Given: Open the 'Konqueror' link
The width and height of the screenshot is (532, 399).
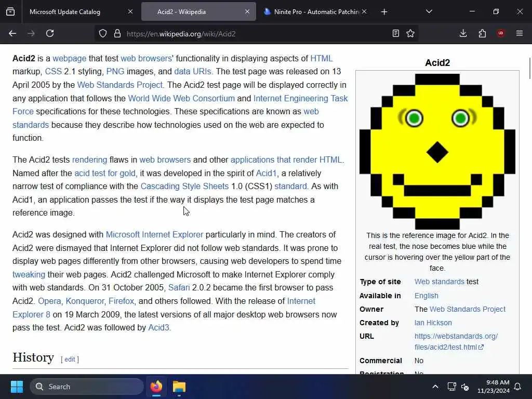Looking at the screenshot, I should pos(85,301).
